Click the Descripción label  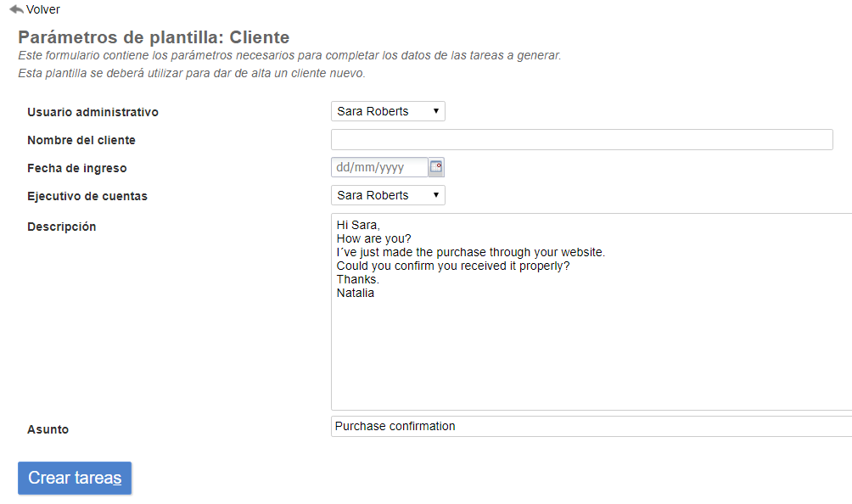(62, 227)
